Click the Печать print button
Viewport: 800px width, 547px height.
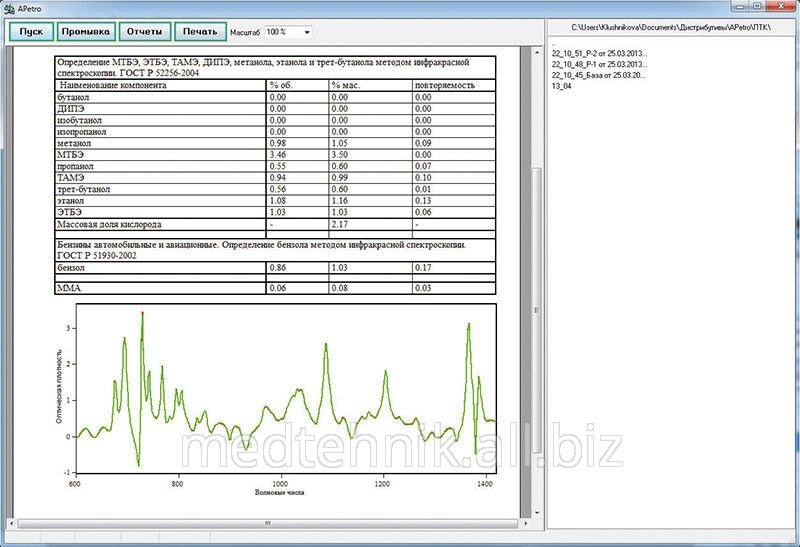click(200, 31)
